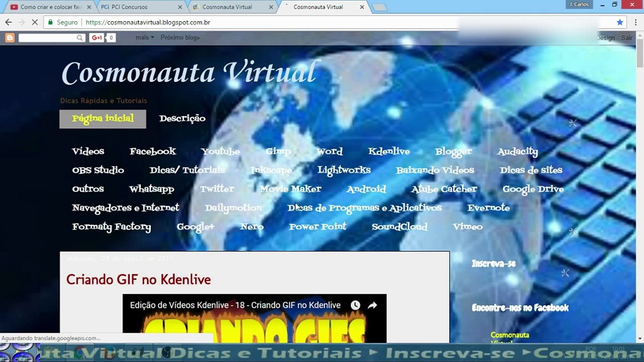Open the Atube Catcher label link
This screenshot has height=362, width=644.
pyautogui.click(x=444, y=189)
